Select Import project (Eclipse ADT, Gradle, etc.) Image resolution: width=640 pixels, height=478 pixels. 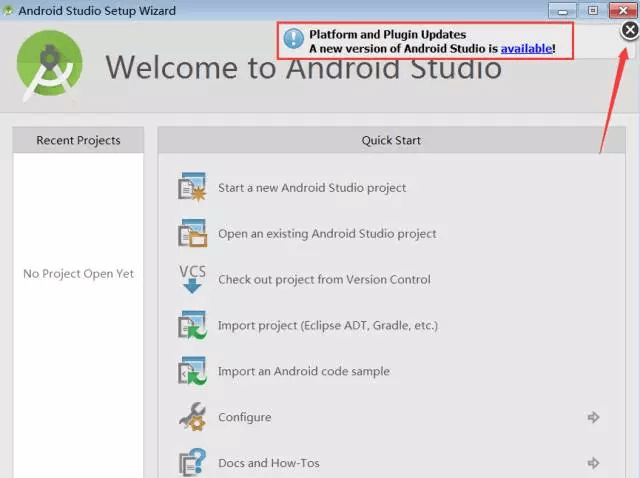click(x=328, y=325)
